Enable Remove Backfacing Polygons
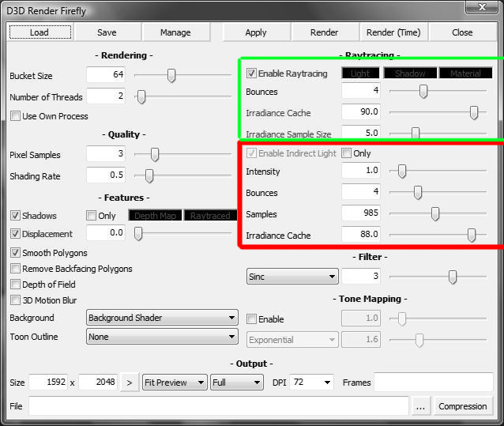Image resolution: width=504 pixels, height=426 pixels. [x=15, y=269]
